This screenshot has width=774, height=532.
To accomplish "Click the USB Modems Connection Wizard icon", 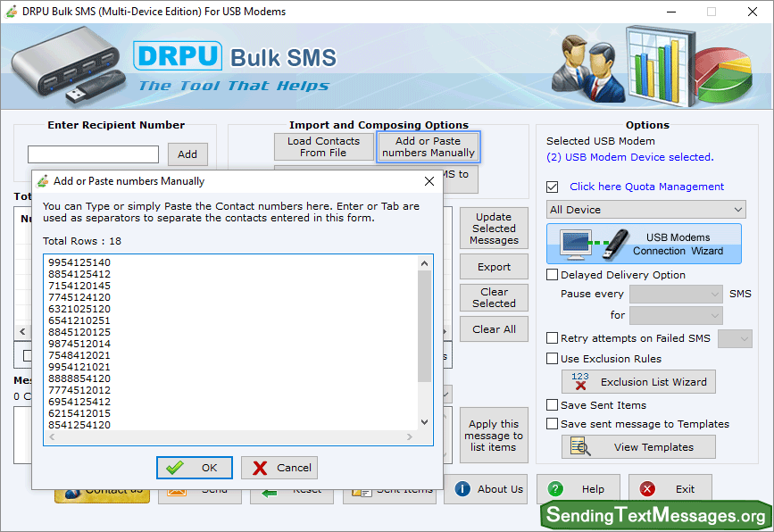I will pos(594,245).
